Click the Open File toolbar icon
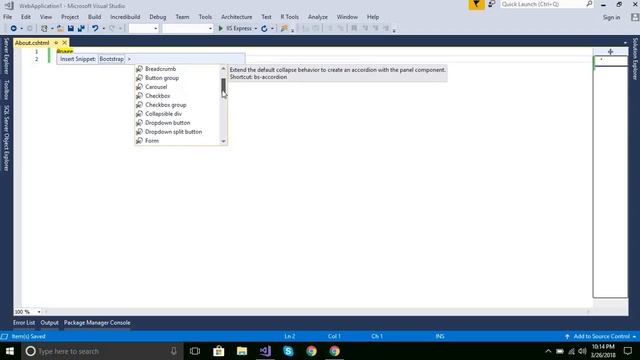The width and height of the screenshot is (640, 360). pyautogui.click(x=60, y=29)
